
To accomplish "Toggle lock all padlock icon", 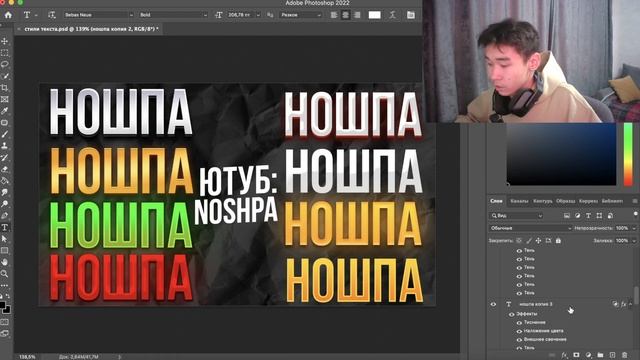I will 558,241.
